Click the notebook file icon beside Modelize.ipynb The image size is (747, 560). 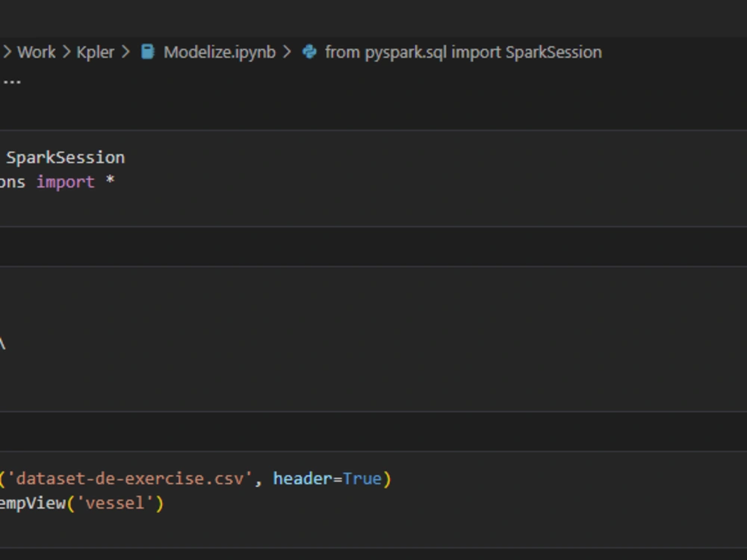(148, 52)
